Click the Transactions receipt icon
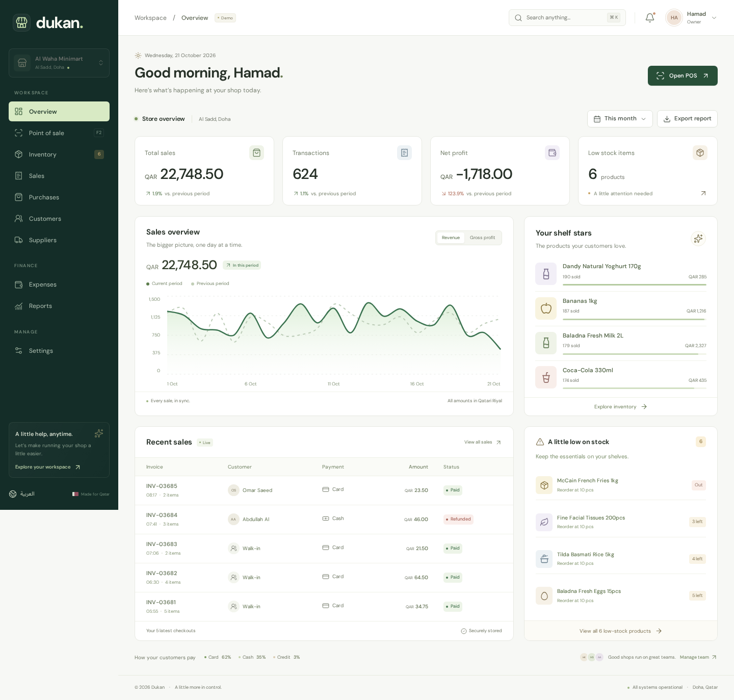This screenshot has height=700, width=734. [404, 152]
